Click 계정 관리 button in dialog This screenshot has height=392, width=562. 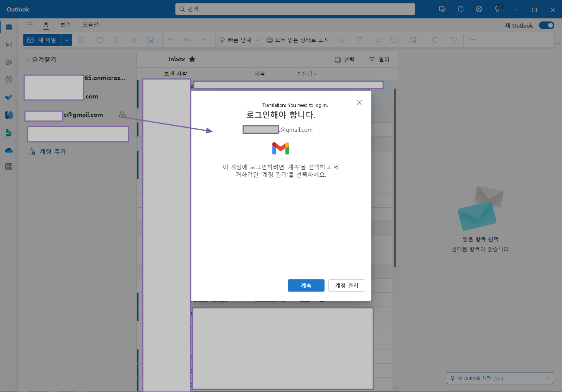347,285
